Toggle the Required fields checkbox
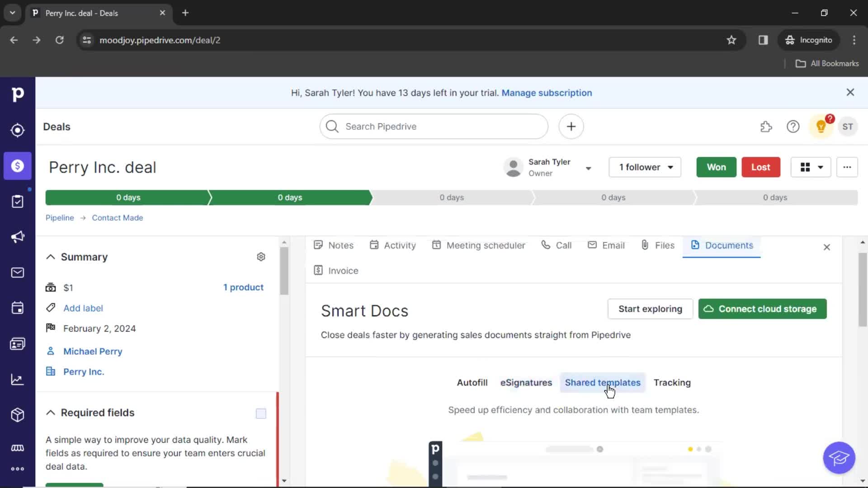This screenshot has height=488, width=868. (260, 413)
